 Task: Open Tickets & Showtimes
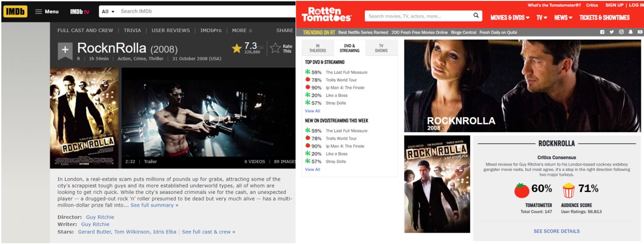(x=604, y=18)
